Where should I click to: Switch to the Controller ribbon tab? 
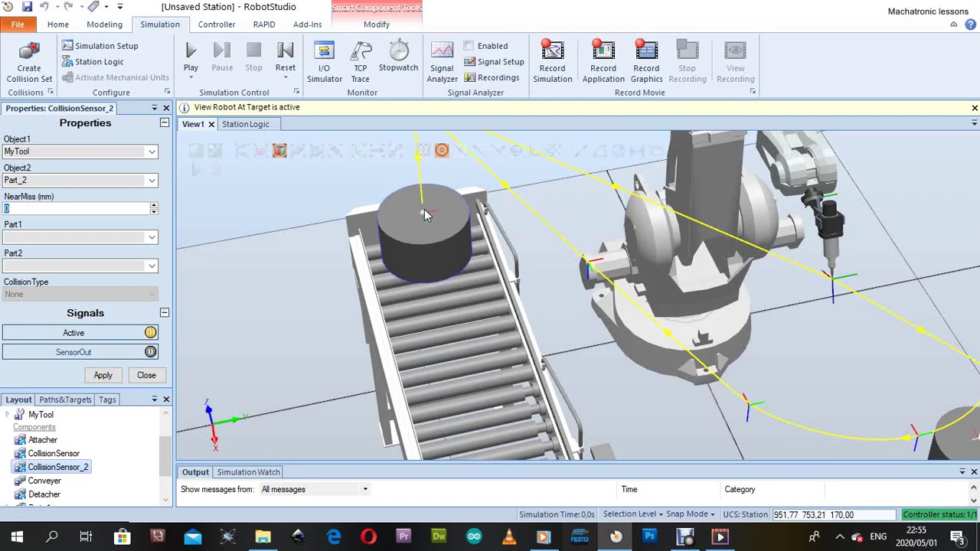pyautogui.click(x=217, y=24)
